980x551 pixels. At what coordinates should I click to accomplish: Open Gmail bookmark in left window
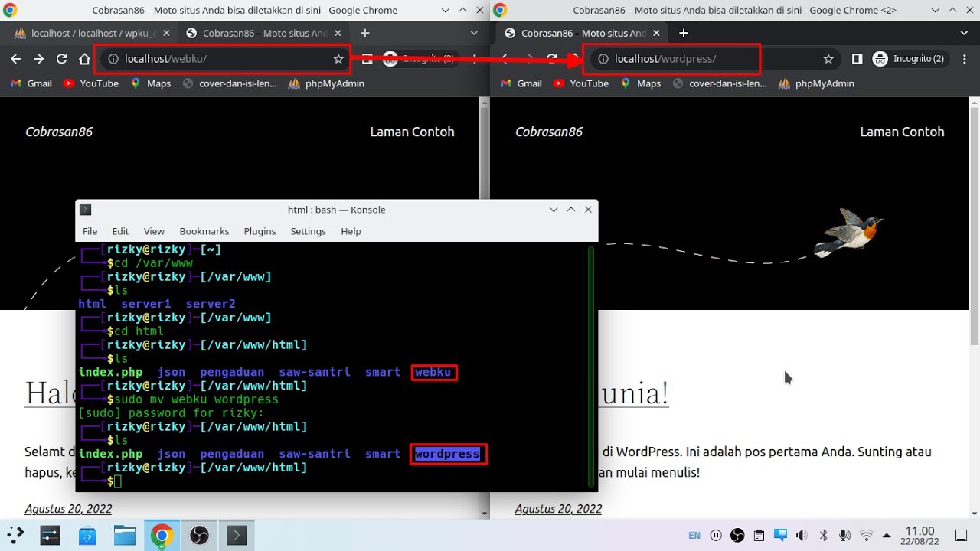(31, 83)
